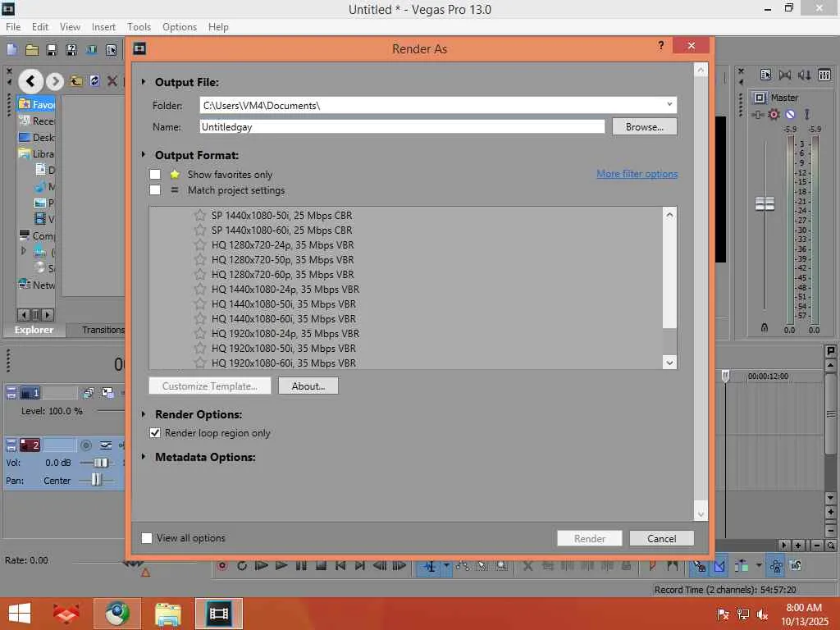Image resolution: width=840 pixels, height=630 pixels.
Task: Open the Edit menu
Action: point(40,27)
